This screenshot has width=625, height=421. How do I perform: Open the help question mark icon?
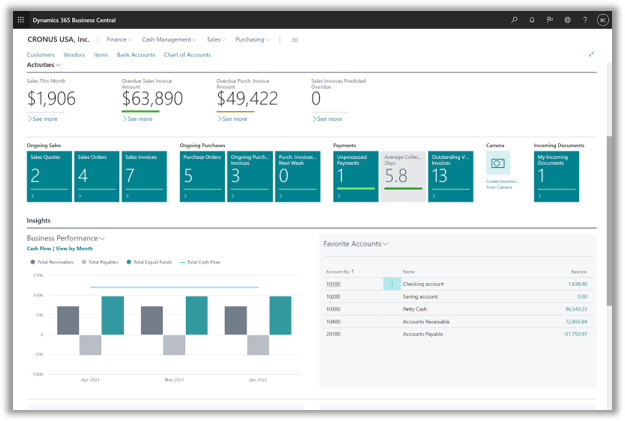(x=585, y=20)
